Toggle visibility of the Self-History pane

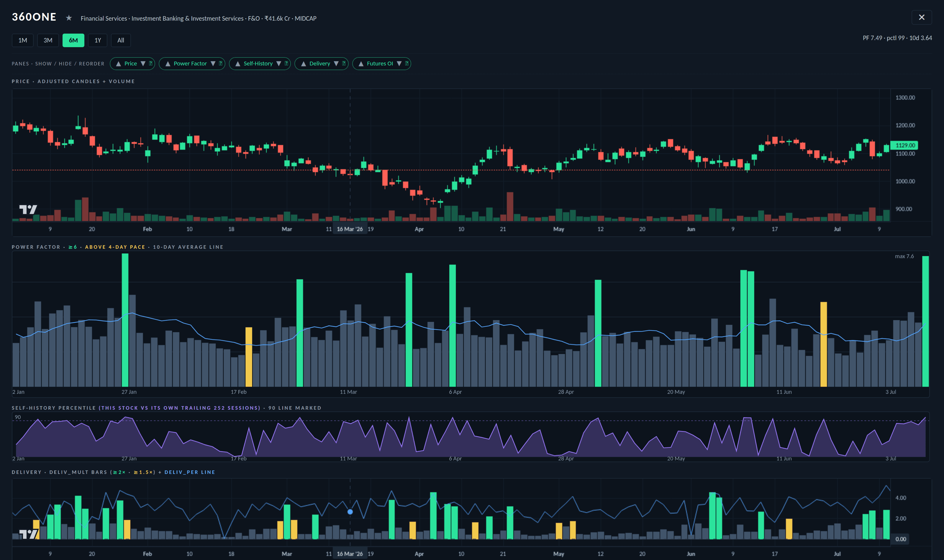tap(258, 63)
